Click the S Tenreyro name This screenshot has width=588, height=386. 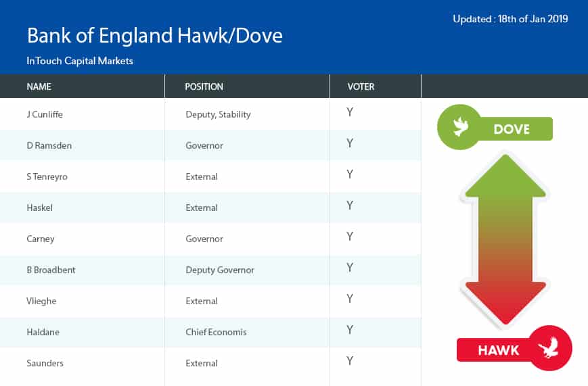click(x=47, y=176)
